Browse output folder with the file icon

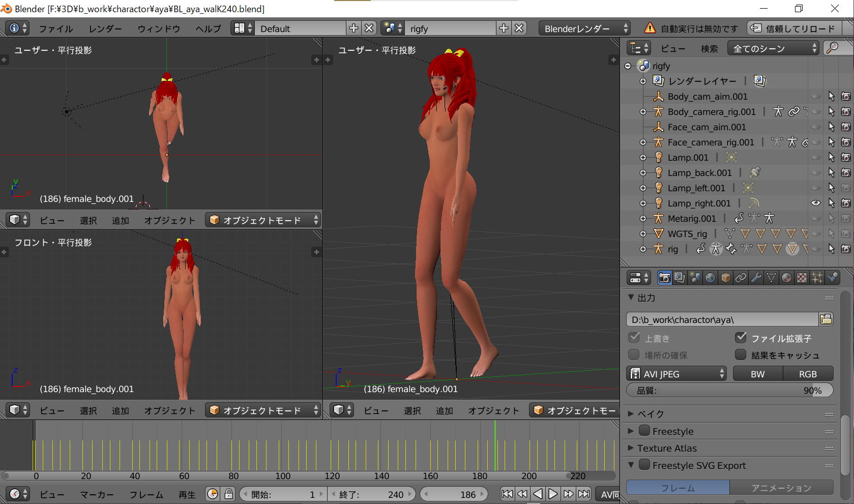pos(826,319)
